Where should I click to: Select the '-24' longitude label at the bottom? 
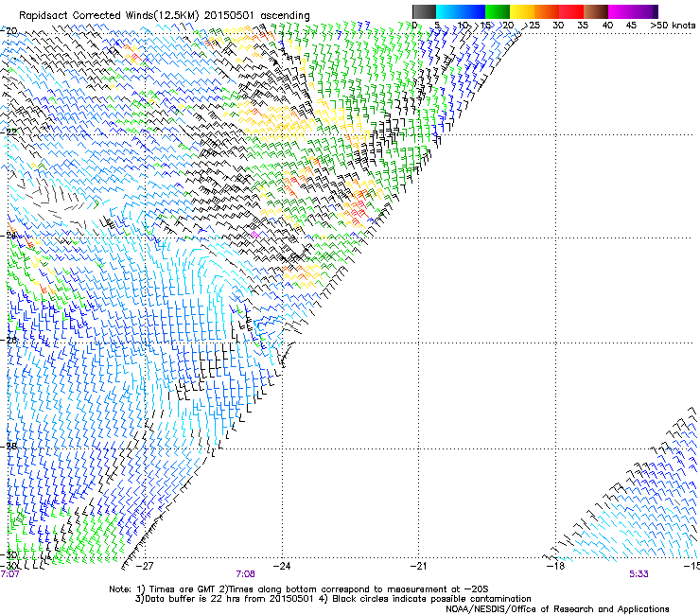click(x=282, y=566)
